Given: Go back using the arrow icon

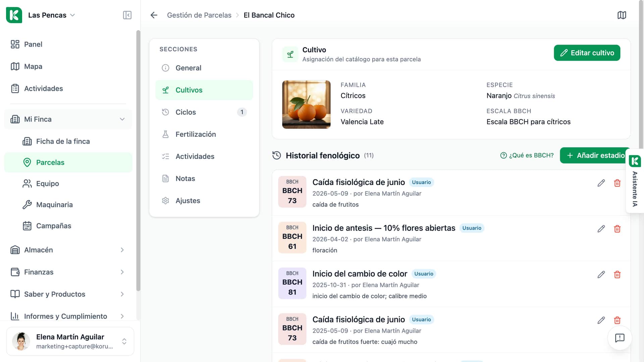Looking at the screenshot, I should [x=154, y=15].
